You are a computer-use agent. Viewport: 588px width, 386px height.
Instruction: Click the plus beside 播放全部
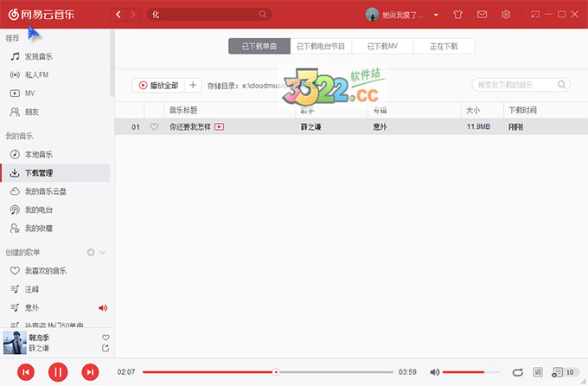tap(193, 86)
